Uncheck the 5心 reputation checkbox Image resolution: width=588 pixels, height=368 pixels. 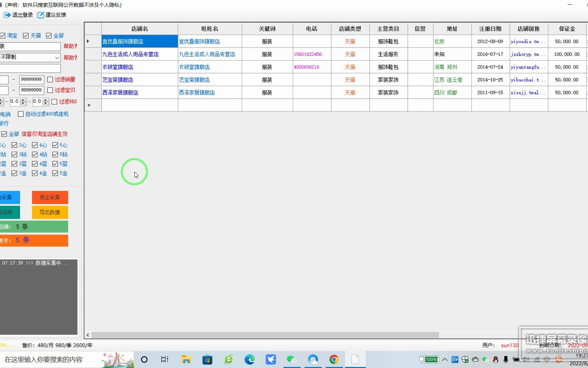click(55, 145)
